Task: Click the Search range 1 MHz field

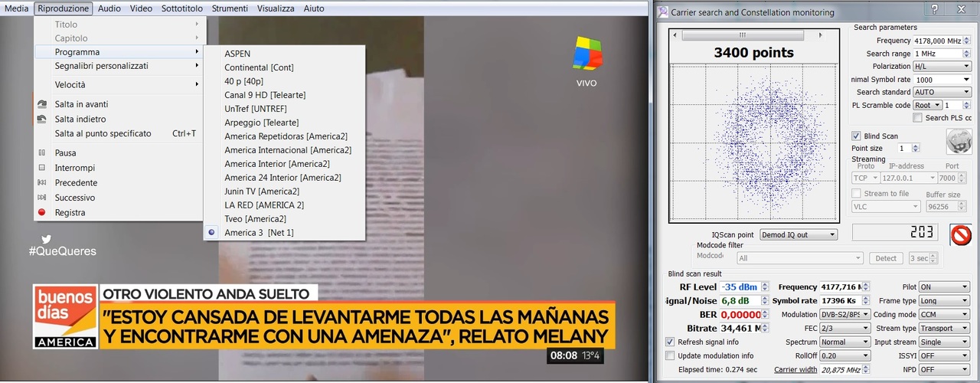Action: [x=942, y=54]
